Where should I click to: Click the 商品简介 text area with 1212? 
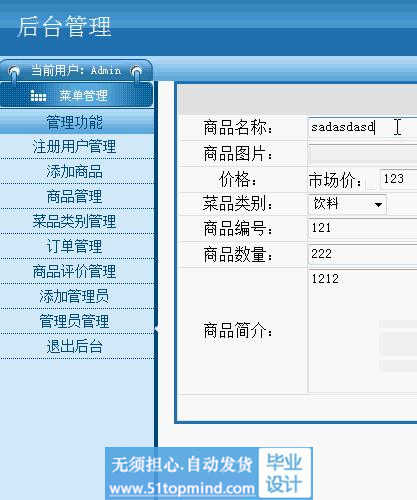363,331
